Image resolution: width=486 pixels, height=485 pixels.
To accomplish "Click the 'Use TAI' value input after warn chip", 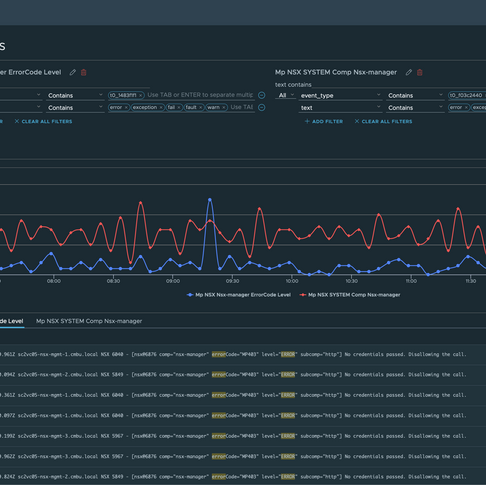I will 242,107.
